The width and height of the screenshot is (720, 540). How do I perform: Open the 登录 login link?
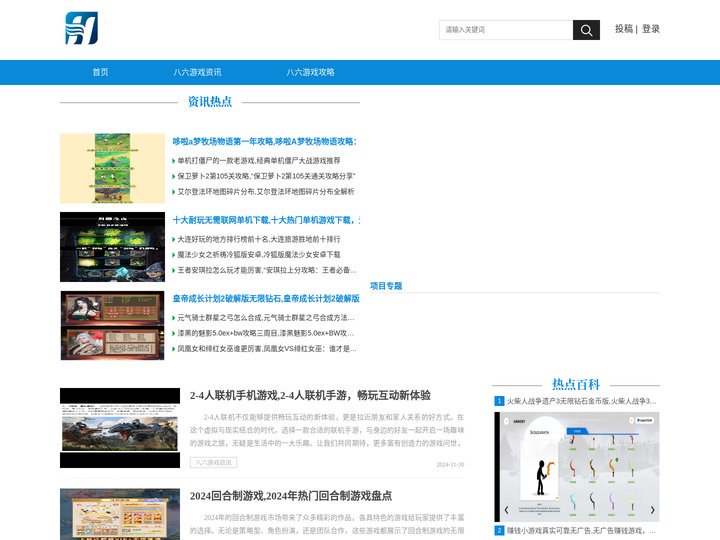[x=651, y=29]
